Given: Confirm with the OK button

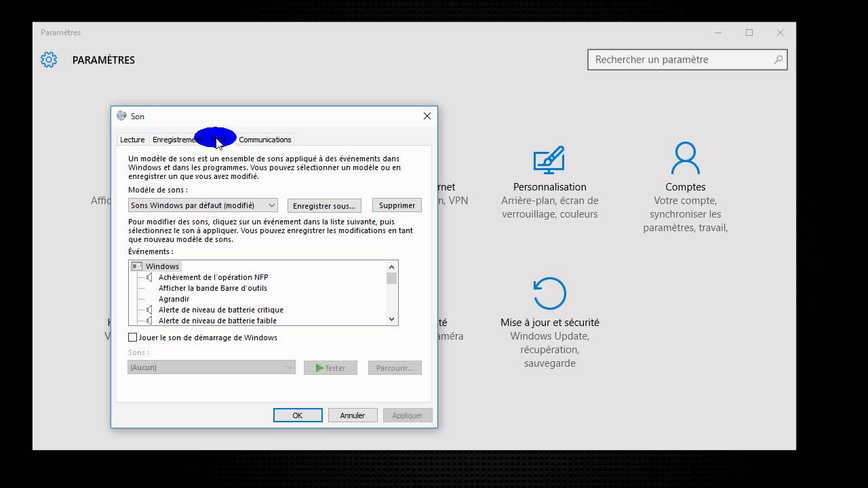Looking at the screenshot, I should (298, 415).
